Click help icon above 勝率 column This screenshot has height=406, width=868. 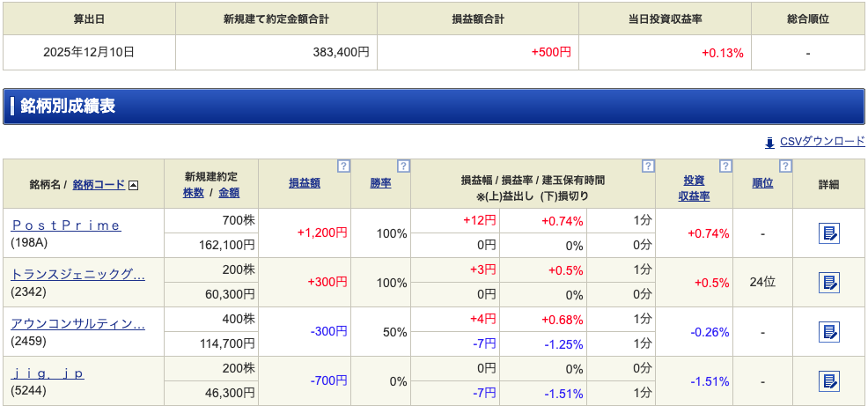coord(403,166)
